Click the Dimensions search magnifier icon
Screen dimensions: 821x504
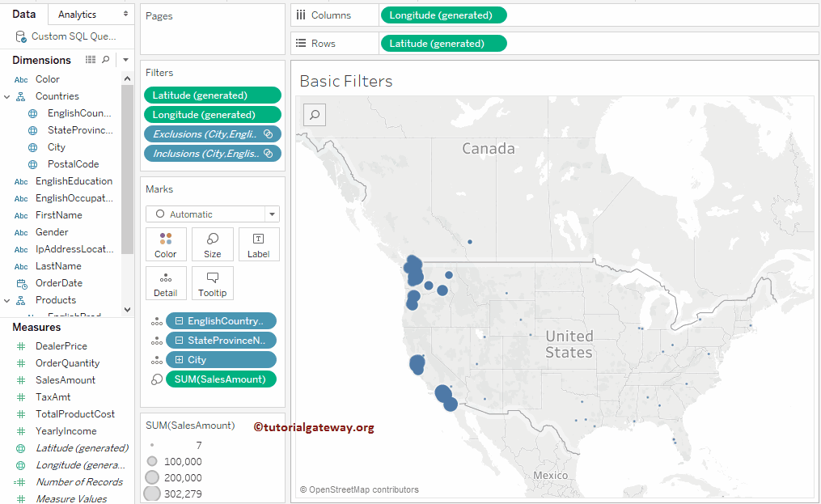tap(106, 60)
